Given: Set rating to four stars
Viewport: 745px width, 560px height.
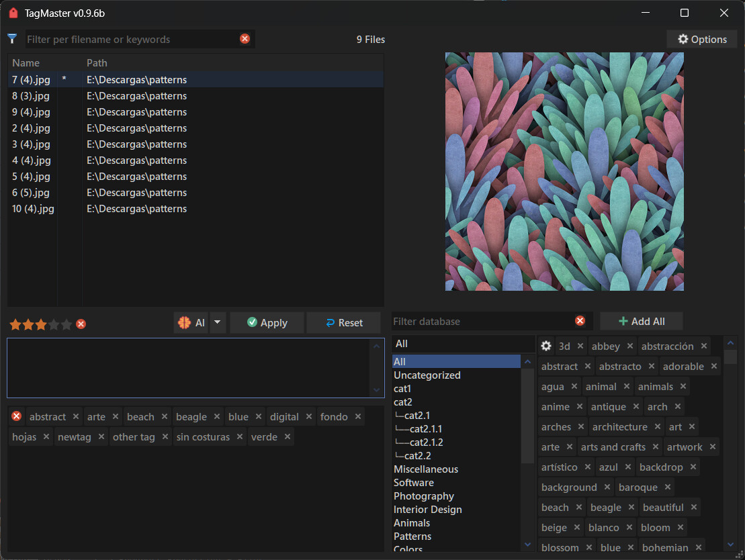Looking at the screenshot, I should [54, 324].
